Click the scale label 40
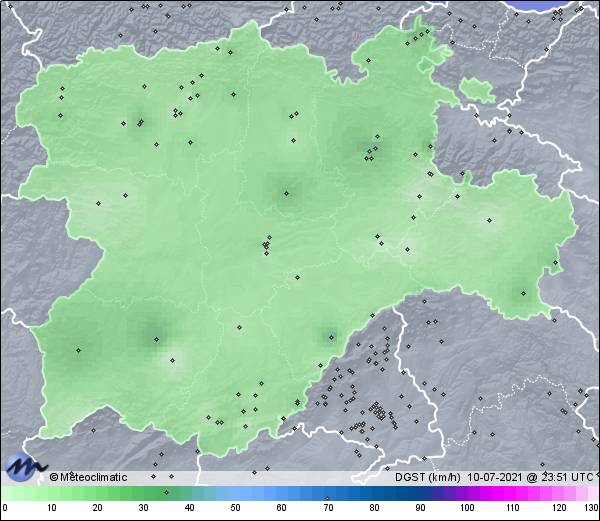Screen dimensions: 600x521 point(189,508)
